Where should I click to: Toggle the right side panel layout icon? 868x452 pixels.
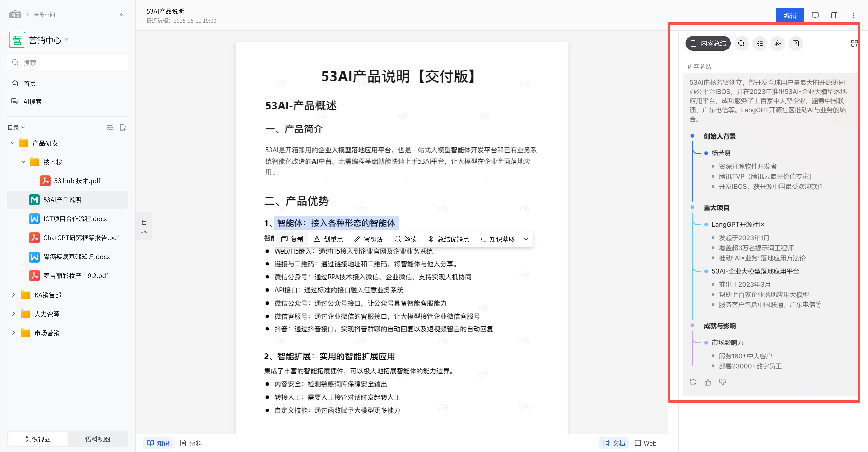point(834,16)
